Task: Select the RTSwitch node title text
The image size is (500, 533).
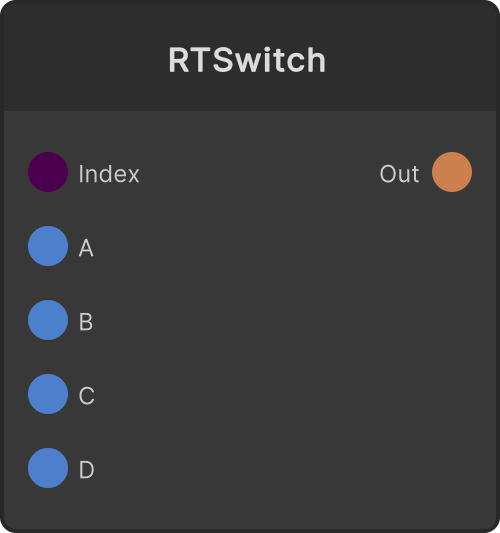Action: point(247,60)
